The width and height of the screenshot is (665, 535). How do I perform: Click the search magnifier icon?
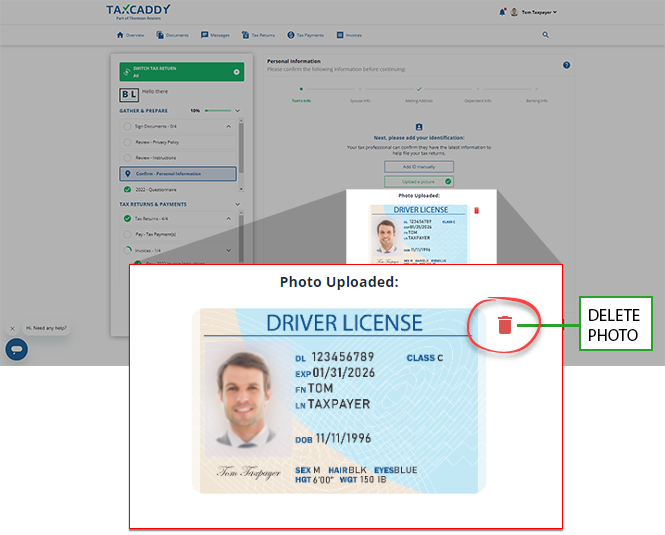click(x=545, y=35)
